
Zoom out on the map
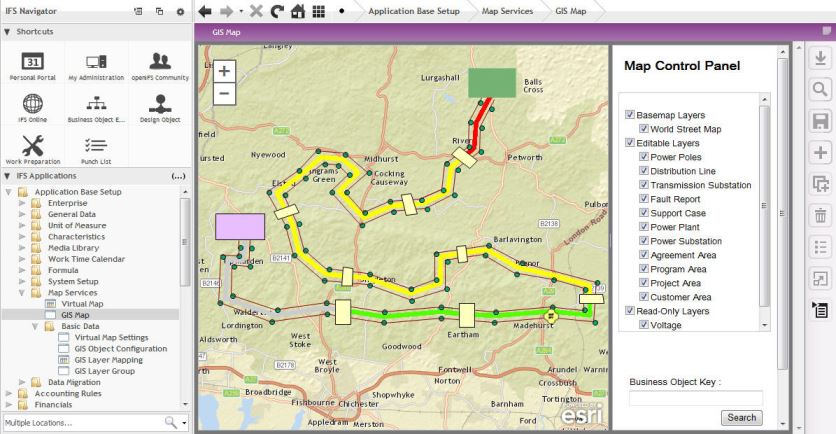point(224,93)
